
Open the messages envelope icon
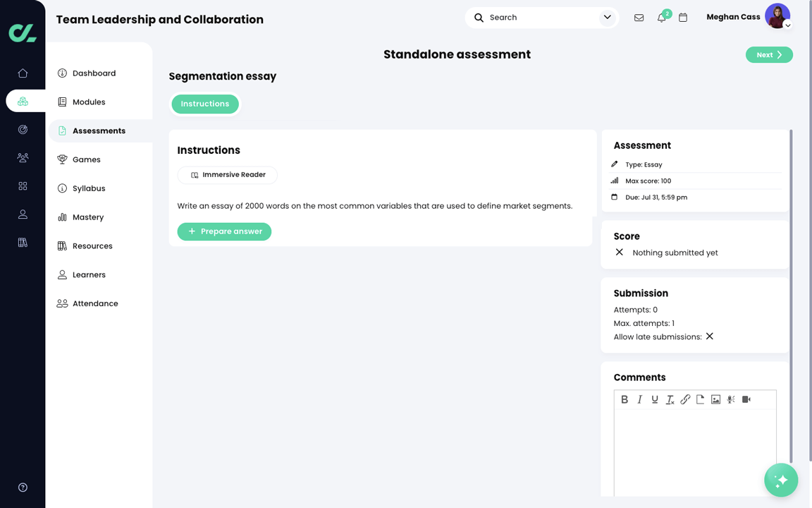click(x=639, y=18)
